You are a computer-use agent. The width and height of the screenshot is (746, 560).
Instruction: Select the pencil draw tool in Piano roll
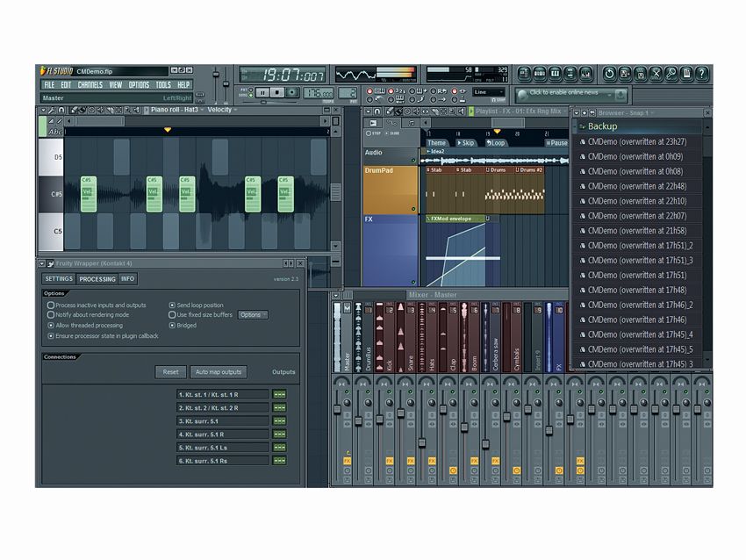click(74, 110)
